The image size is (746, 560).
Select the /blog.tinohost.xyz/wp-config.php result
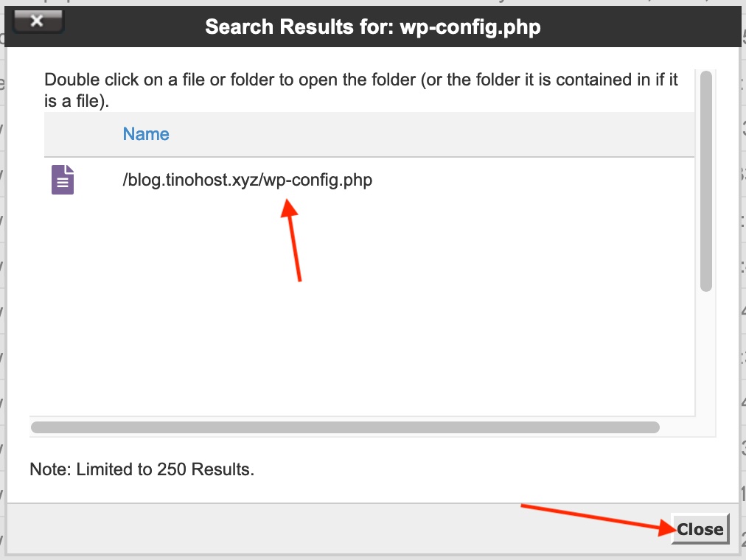click(x=247, y=181)
